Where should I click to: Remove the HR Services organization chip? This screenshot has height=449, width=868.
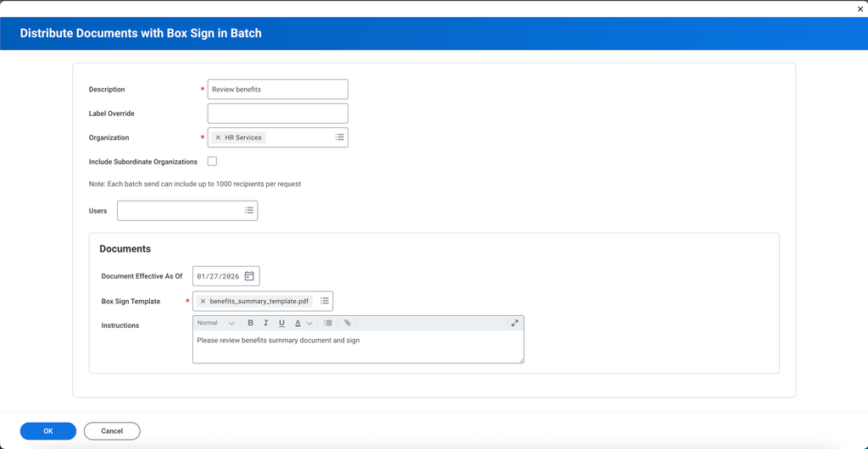click(218, 137)
